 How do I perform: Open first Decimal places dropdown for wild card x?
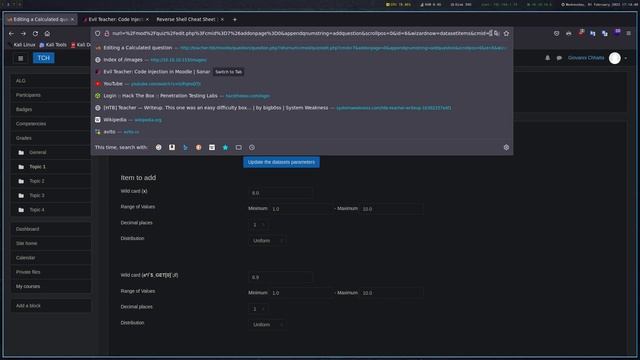pos(259,225)
